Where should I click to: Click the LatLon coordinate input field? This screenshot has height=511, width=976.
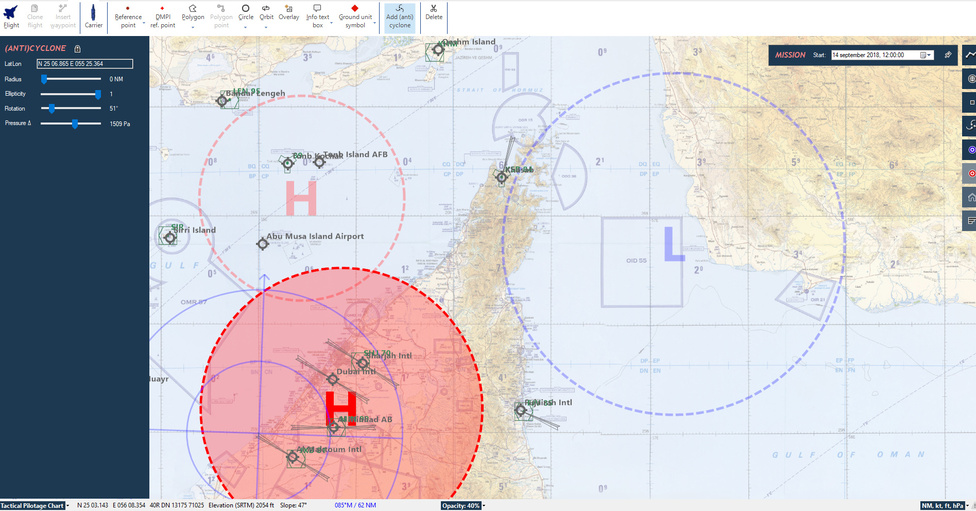tap(84, 64)
